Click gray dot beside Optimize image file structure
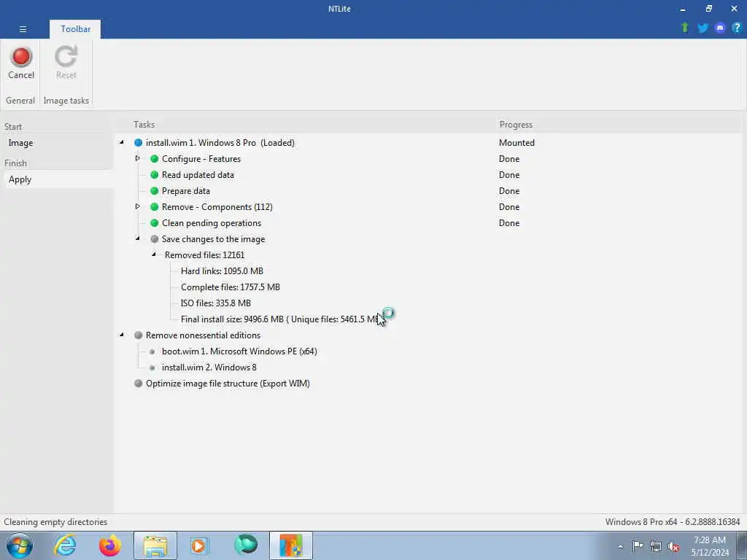The width and height of the screenshot is (747, 560). pyautogui.click(x=138, y=384)
